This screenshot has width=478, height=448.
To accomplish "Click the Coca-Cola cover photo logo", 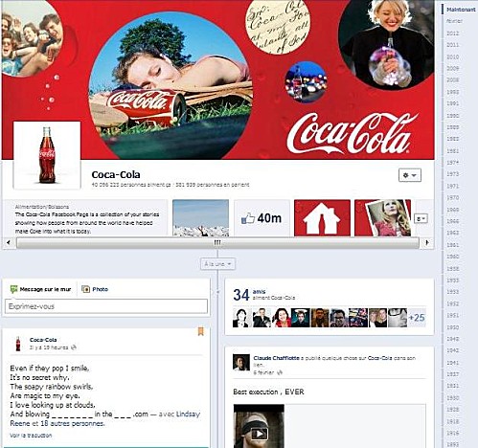I will pyautogui.click(x=353, y=133).
